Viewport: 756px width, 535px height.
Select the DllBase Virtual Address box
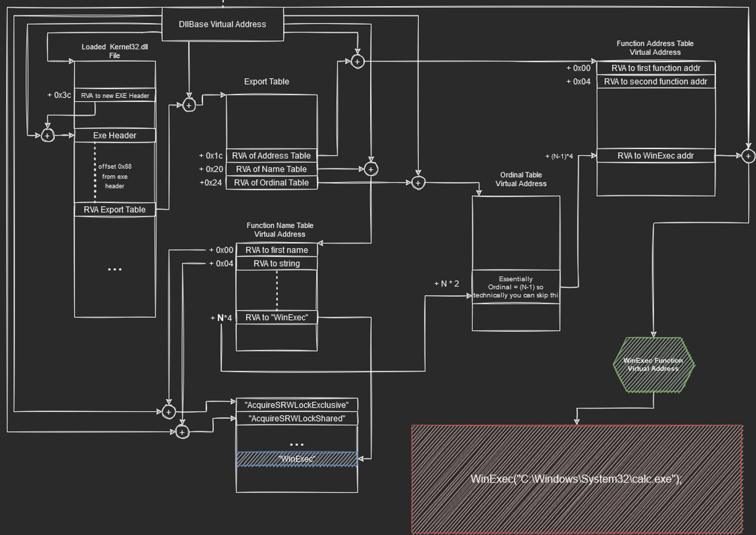click(x=223, y=24)
